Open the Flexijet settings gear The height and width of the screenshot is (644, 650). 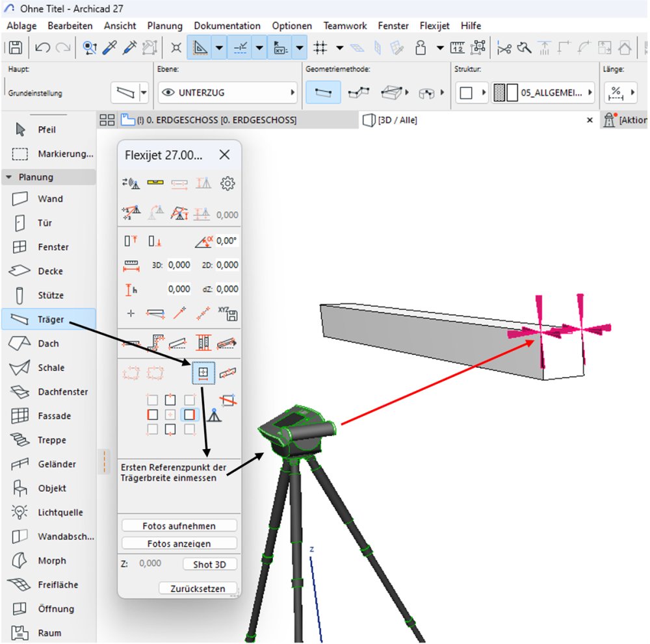(x=227, y=183)
